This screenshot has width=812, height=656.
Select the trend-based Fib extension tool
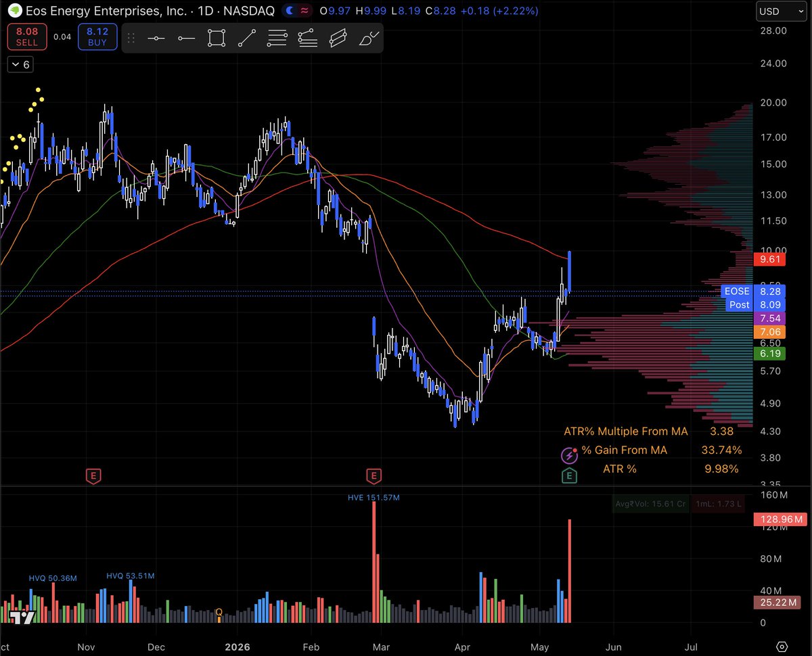[307, 39]
